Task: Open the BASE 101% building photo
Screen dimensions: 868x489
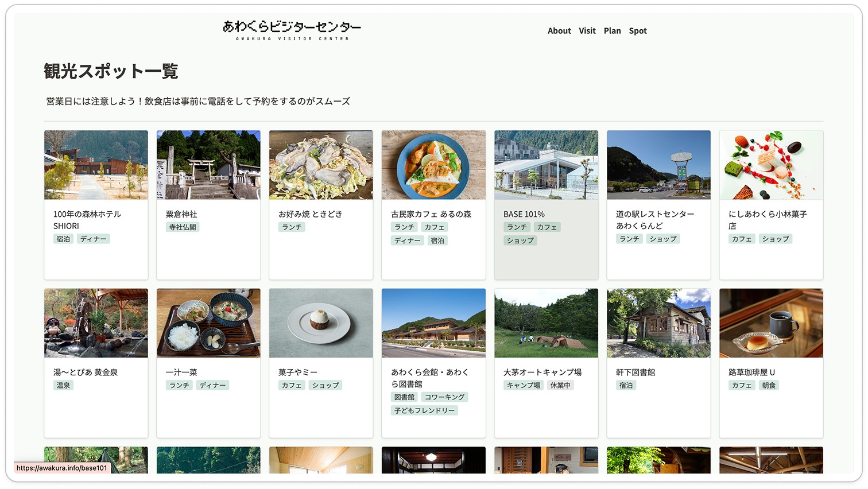Action: click(546, 165)
